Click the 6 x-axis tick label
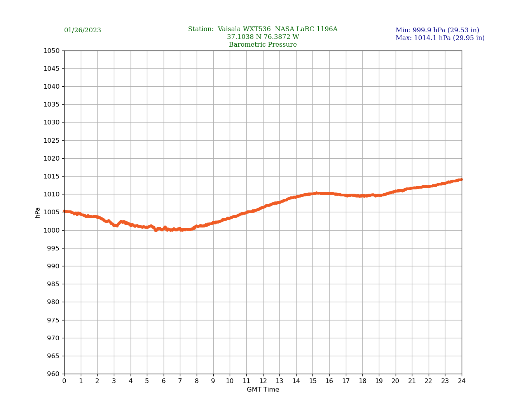This screenshot has width=513, height=420. pos(164,381)
